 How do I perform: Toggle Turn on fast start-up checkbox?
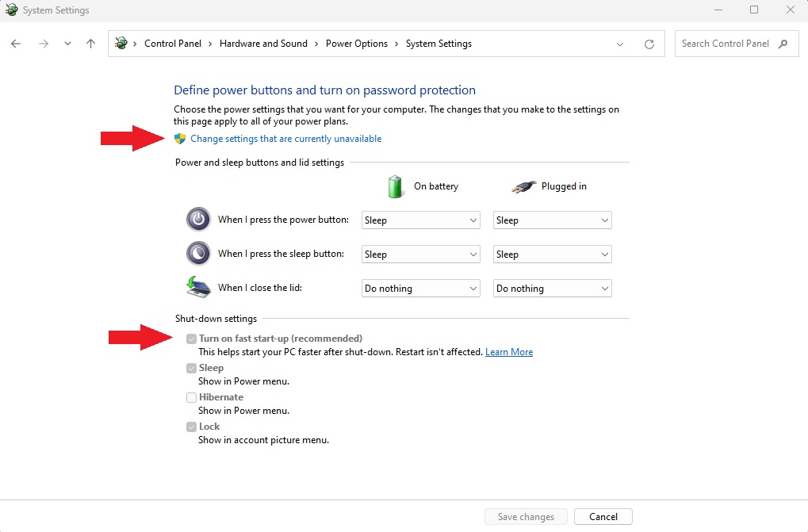click(191, 339)
